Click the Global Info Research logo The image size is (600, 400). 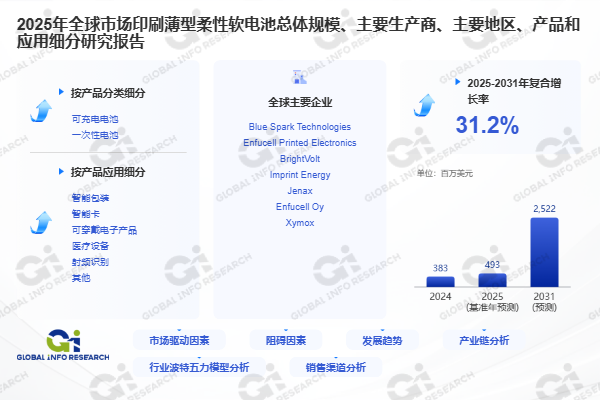click(x=63, y=345)
